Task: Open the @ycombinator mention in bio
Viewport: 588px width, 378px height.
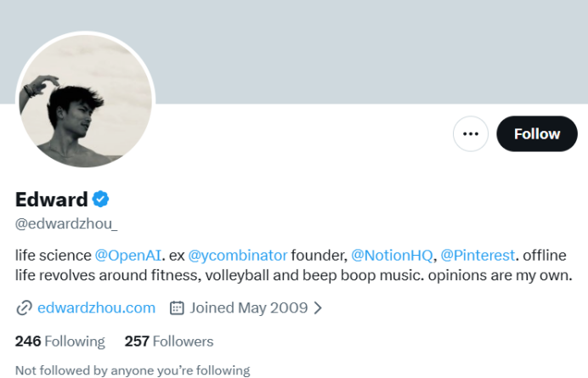Action: tap(237, 255)
